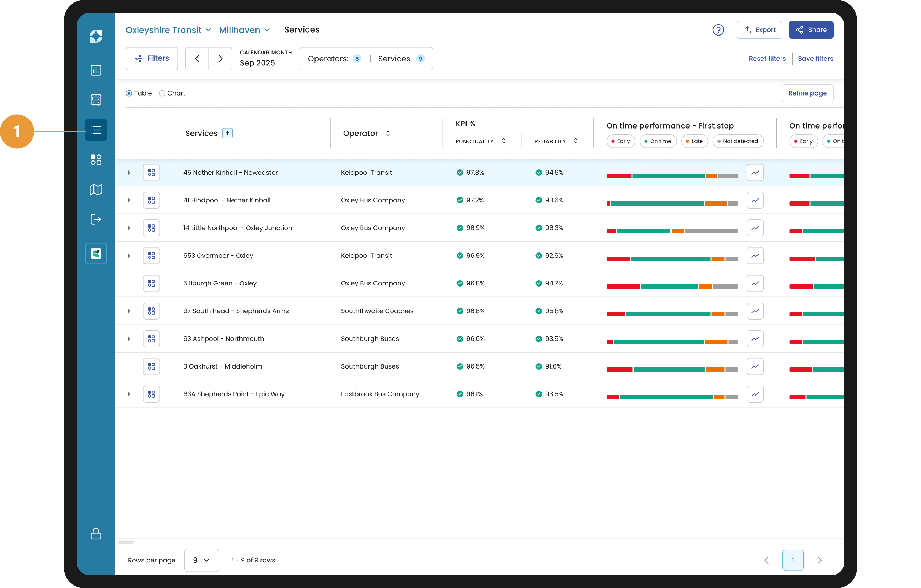
Task: Open the rows per page dropdown
Action: point(201,560)
